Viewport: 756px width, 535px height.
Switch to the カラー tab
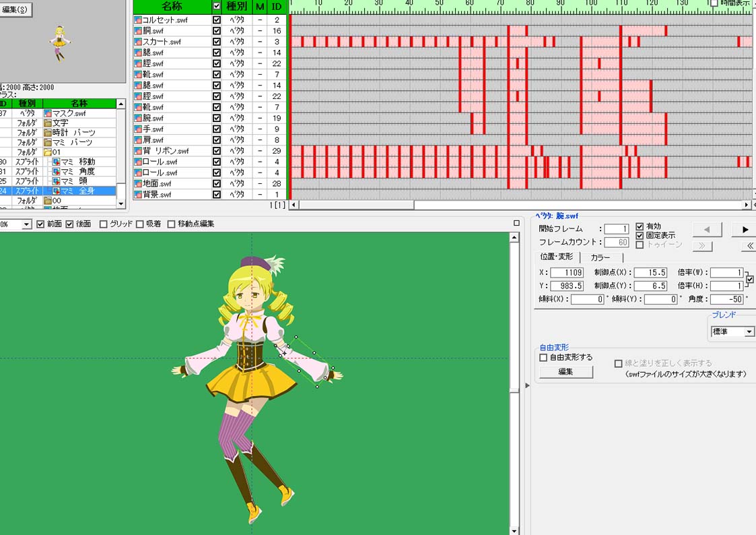(600, 257)
